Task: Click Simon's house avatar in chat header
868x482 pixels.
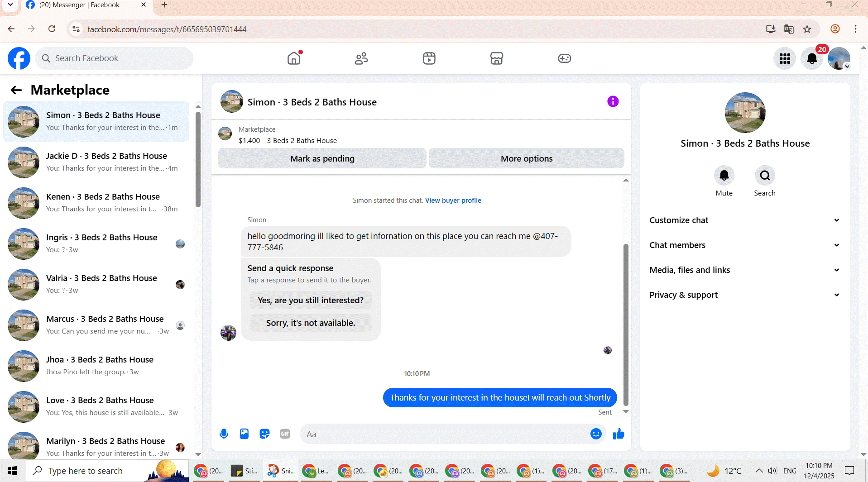Action: (x=232, y=101)
